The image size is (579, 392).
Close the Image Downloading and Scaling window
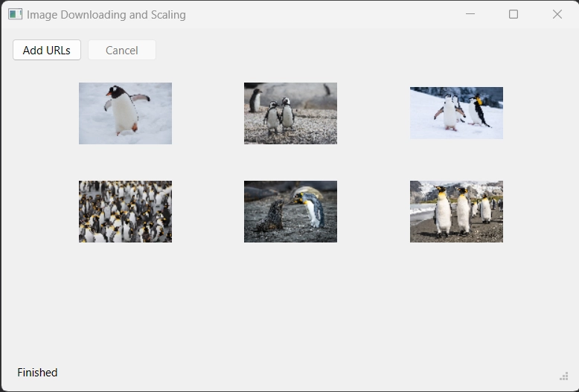click(557, 14)
